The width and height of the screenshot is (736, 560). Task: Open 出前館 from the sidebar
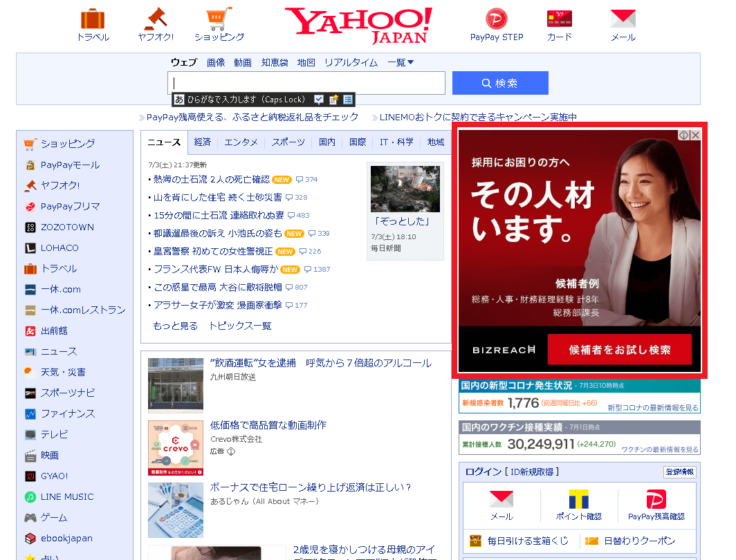click(x=54, y=330)
